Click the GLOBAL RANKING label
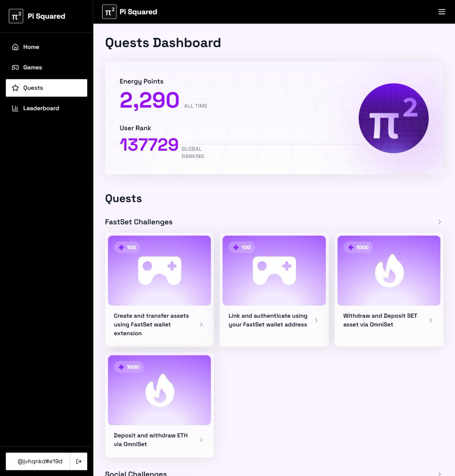Image resolution: width=455 pixels, height=476 pixels. pos(193,153)
